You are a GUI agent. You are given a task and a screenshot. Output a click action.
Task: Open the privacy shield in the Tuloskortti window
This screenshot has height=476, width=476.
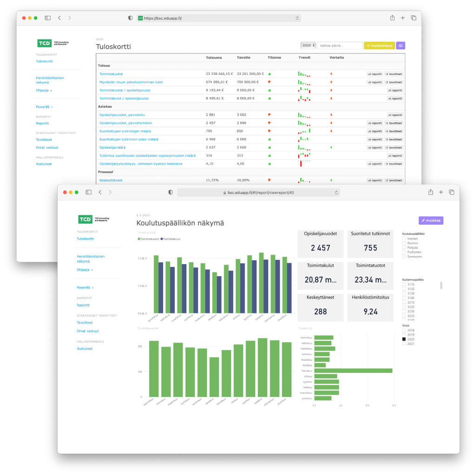(130, 18)
